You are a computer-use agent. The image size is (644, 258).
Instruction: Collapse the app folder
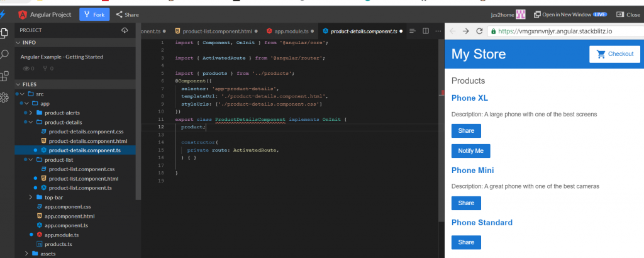(26, 104)
